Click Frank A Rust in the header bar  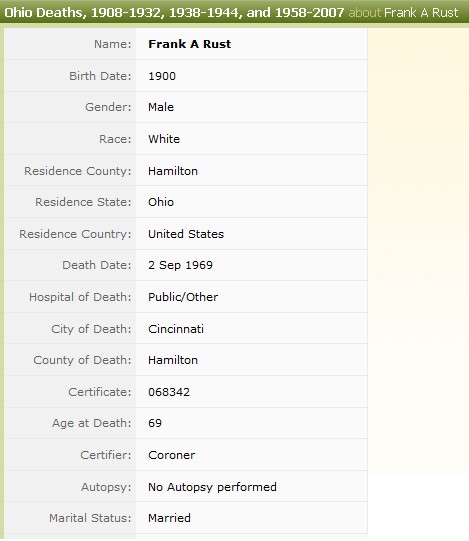[421, 13]
